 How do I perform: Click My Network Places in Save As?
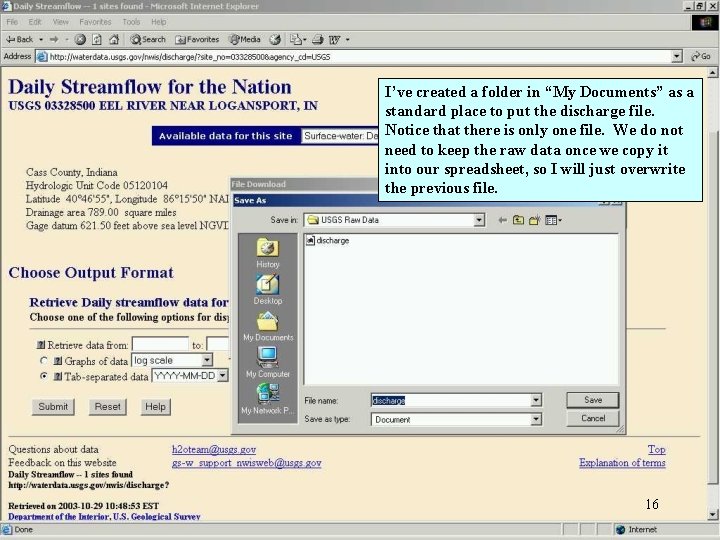point(268,399)
